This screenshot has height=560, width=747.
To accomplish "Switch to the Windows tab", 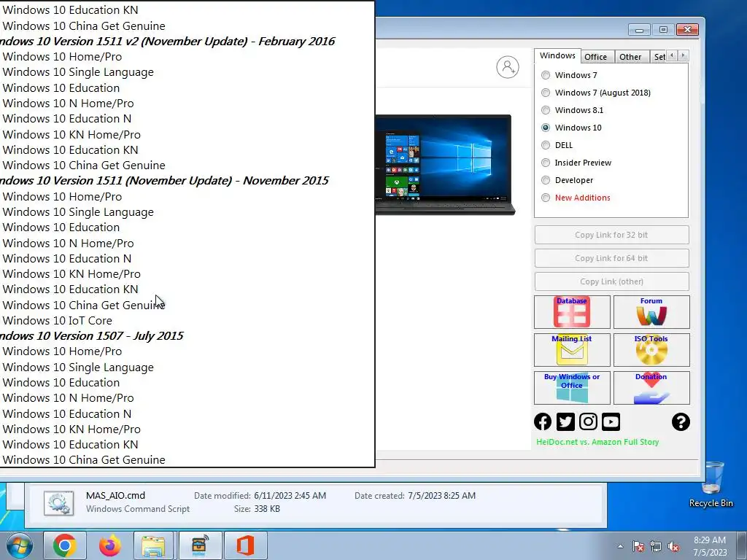I will pos(557,55).
